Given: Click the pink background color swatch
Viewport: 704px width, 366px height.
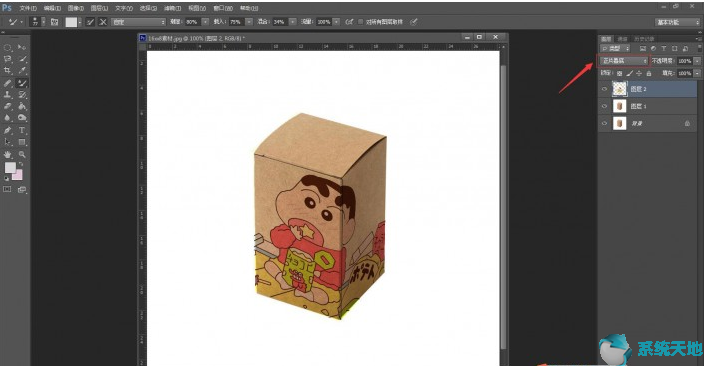Looking at the screenshot, I should [18, 175].
